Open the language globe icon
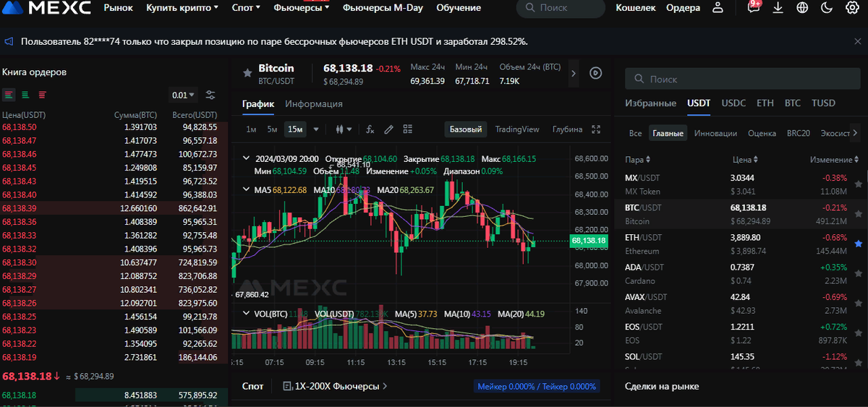 [802, 8]
